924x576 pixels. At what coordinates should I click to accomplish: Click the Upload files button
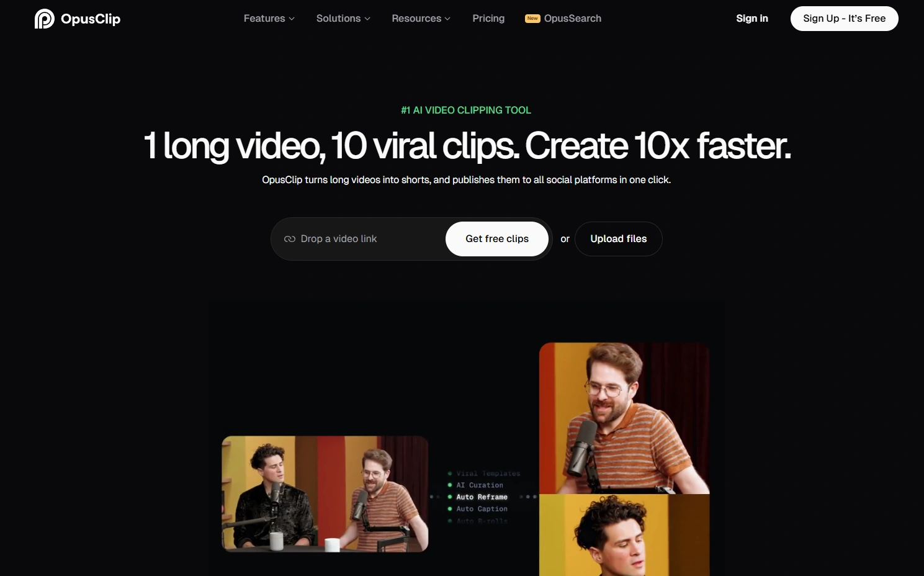pos(618,239)
